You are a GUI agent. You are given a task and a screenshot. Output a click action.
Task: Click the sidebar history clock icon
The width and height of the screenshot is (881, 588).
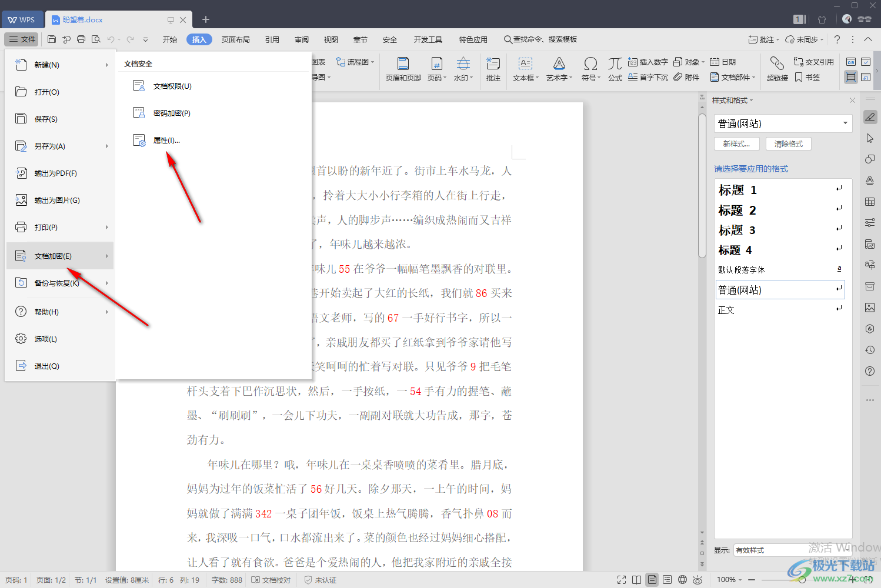870,350
